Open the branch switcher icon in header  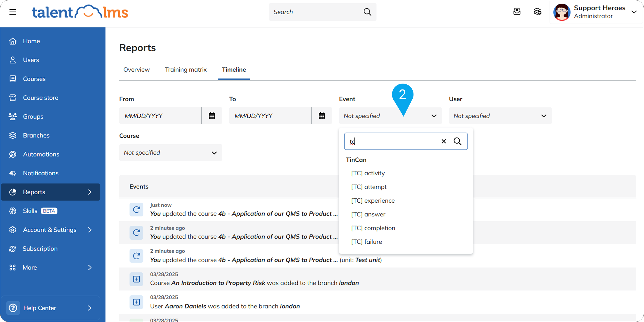point(537,12)
